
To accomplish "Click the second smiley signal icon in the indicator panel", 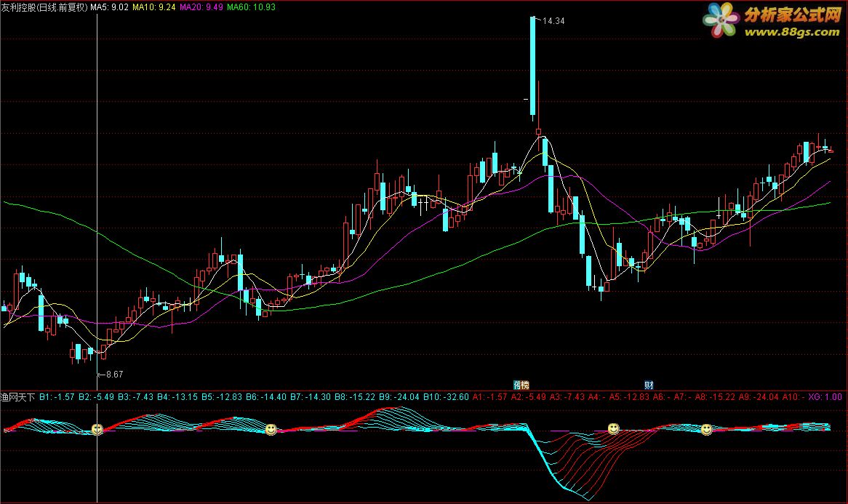I will pyautogui.click(x=271, y=429).
